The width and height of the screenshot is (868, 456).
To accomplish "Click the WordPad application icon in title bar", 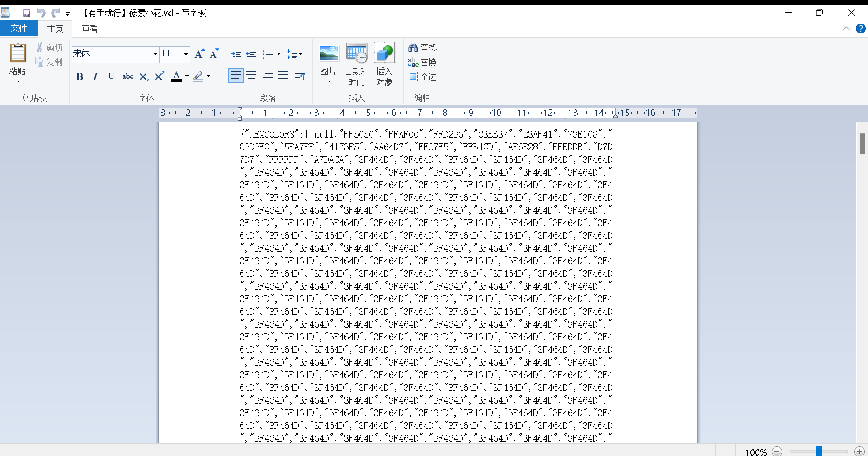I will (6, 13).
